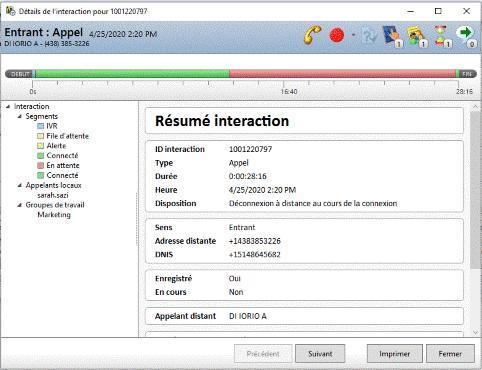This screenshot has width=482, height=370.
Task: Click the header phone number (438) 385-3226
Action: [x=67, y=44]
